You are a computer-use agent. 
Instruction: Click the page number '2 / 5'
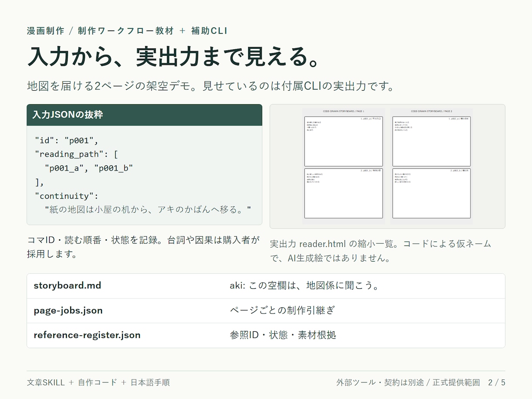(497, 382)
